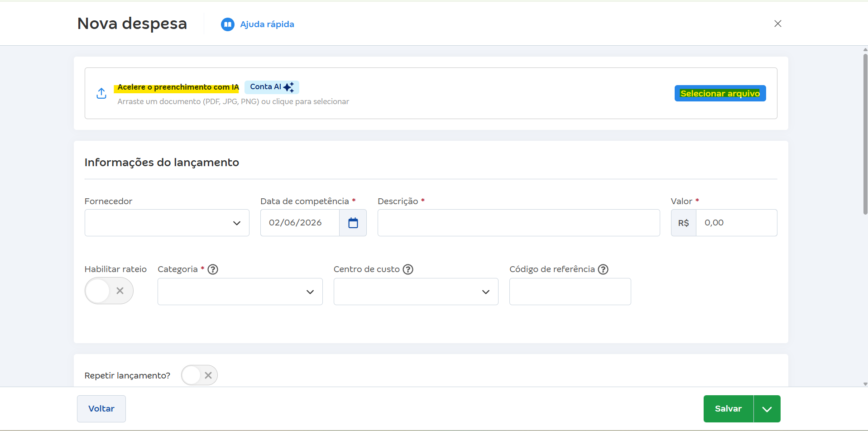Open the Centro de custo dropdown

416,292
